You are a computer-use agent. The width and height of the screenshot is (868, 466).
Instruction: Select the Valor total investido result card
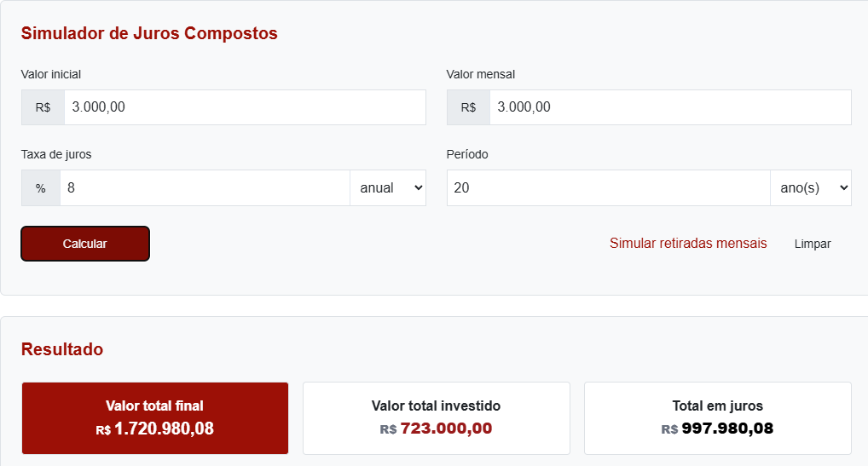[x=437, y=417]
